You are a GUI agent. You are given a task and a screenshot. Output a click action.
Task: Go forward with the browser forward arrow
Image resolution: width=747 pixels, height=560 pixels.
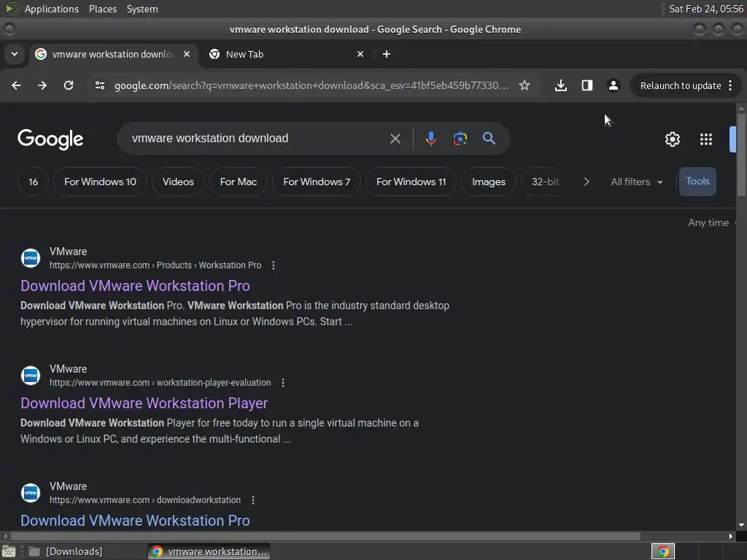(x=42, y=85)
